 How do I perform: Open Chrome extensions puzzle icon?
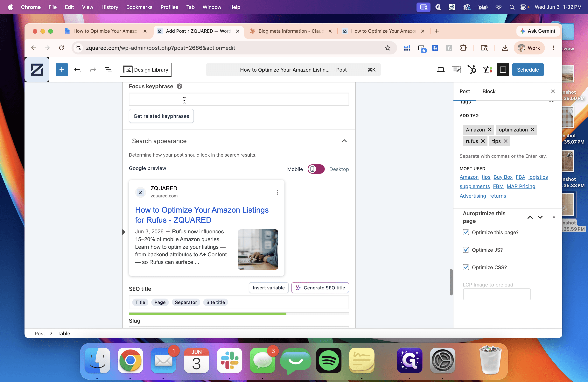coord(463,48)
